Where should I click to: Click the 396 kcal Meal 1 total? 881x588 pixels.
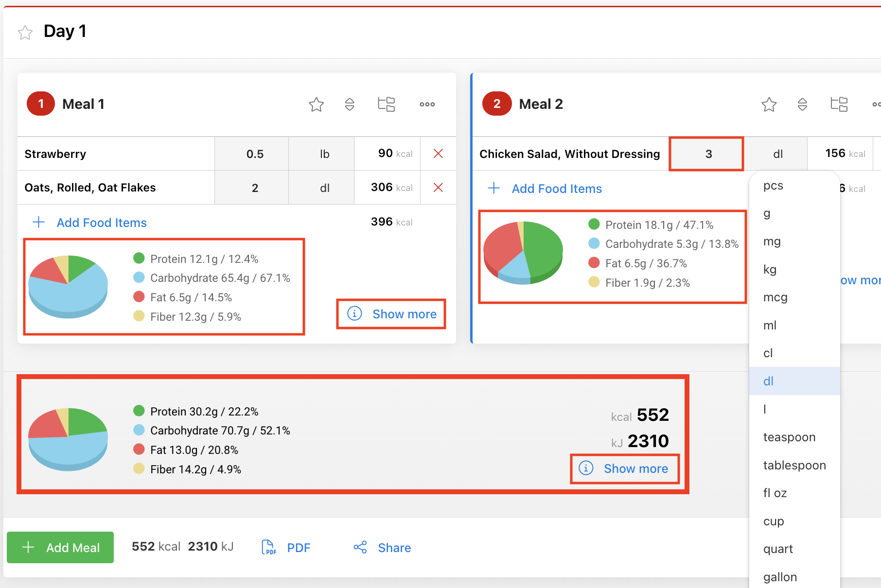(x=392, y=222)
